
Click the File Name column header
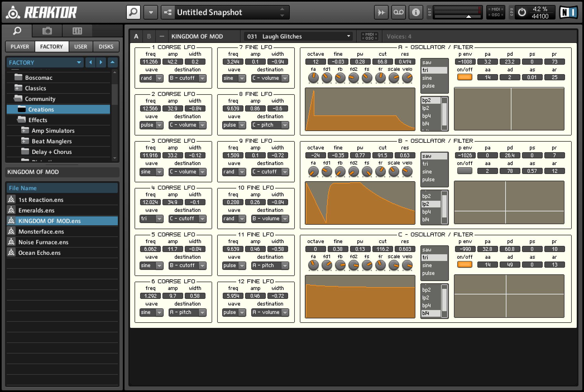coord(62,188)
